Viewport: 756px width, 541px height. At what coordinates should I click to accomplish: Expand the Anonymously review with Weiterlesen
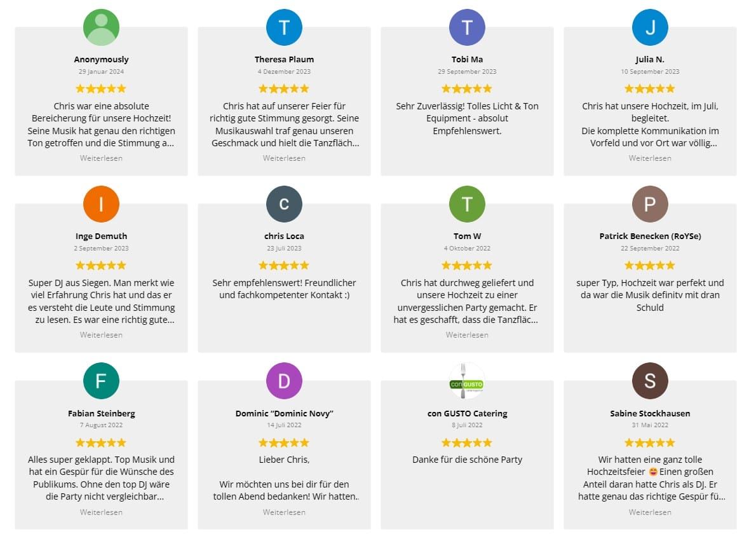pyautogui.click(x=101, y=158)
